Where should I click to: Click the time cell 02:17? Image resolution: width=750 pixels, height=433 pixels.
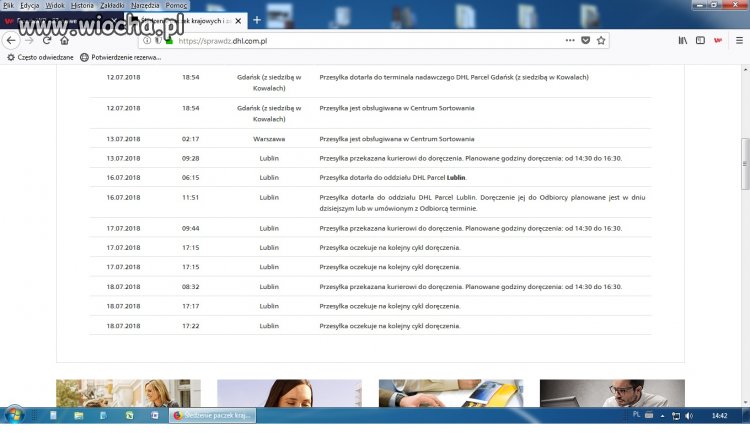coord(190,139)
